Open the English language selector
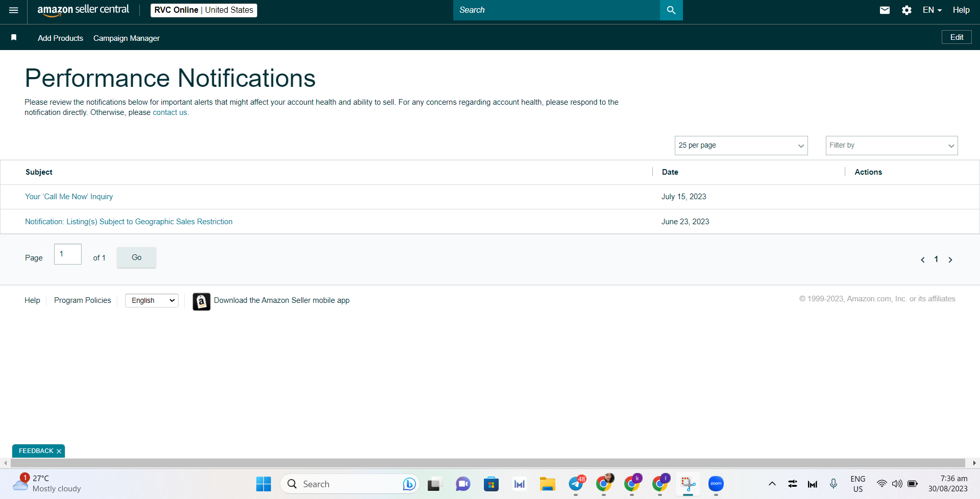Image resolution: width=980 pixels, height=499 pixels. pyautogui.click(x=152, y=300)
